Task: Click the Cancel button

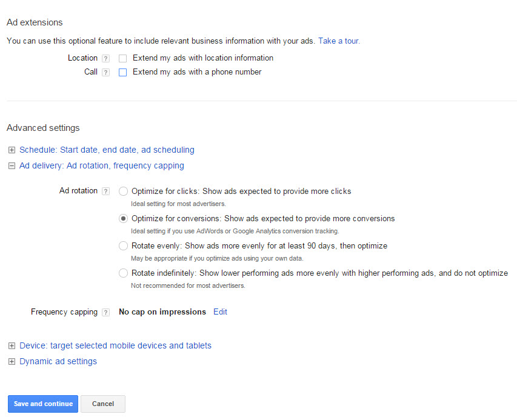Action: [102, 404]
